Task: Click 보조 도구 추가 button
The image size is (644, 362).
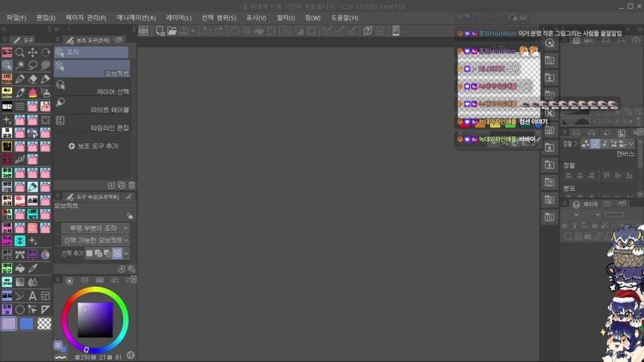Action: point(93,146)
